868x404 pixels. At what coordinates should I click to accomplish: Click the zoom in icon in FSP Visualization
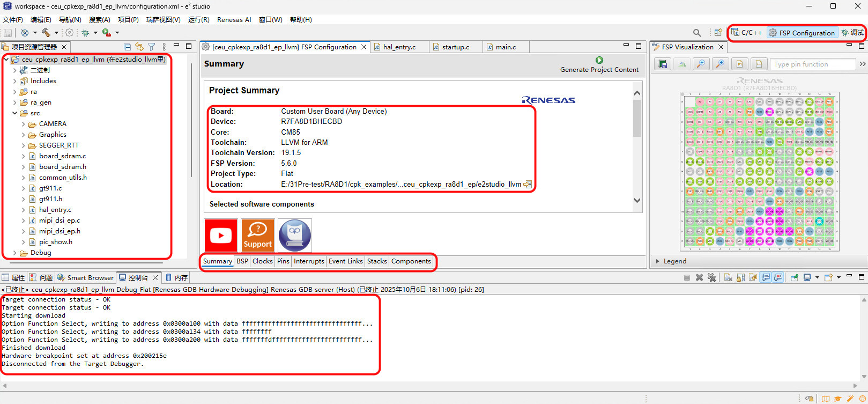pyautogui.click(x=720, y=64)
